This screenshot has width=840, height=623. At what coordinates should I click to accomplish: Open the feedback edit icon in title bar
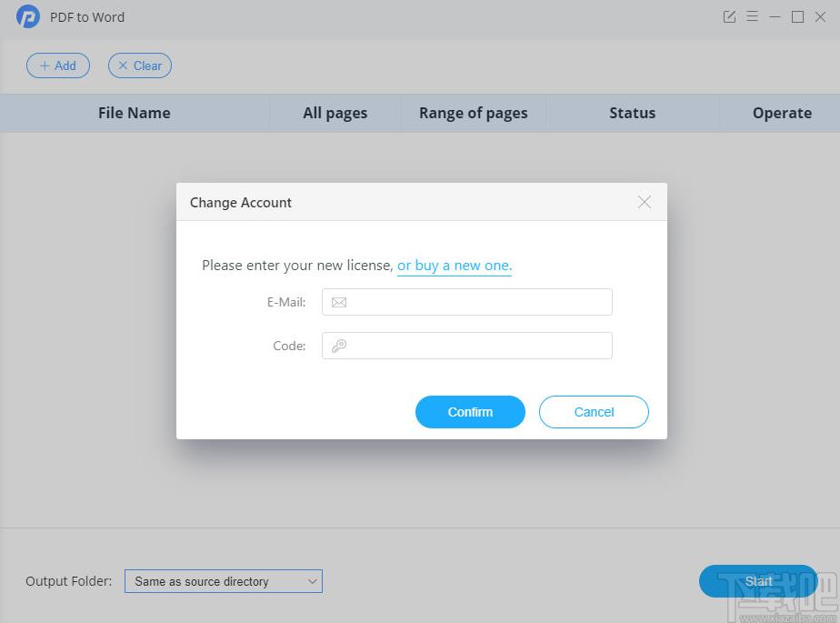729,16
